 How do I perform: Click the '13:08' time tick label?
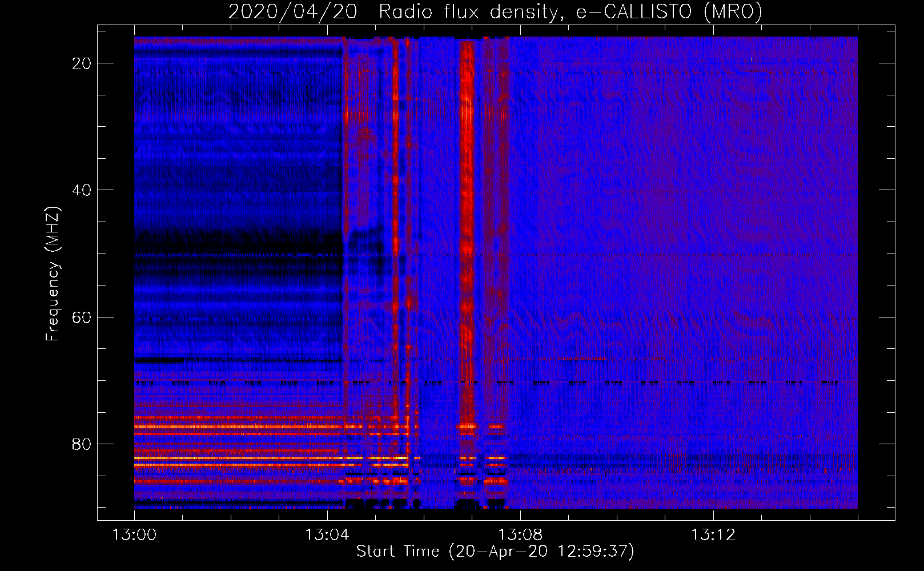pyautogui.click(x=520, y=535)
